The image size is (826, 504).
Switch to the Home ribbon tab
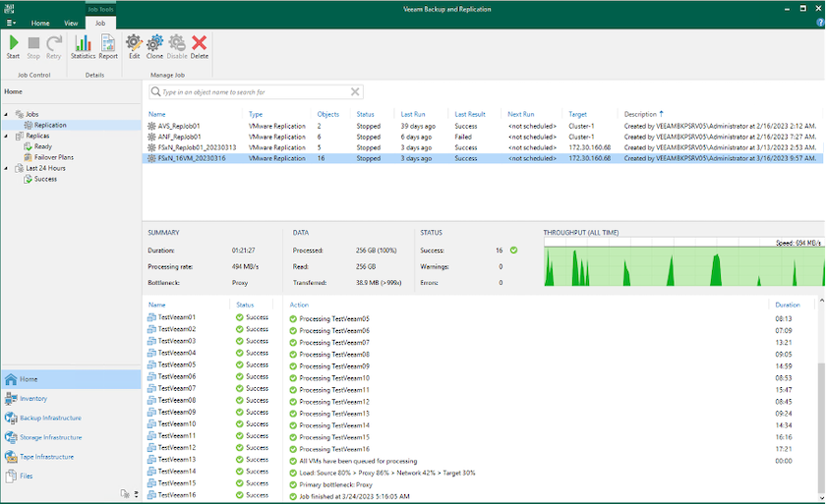[40, 23]
